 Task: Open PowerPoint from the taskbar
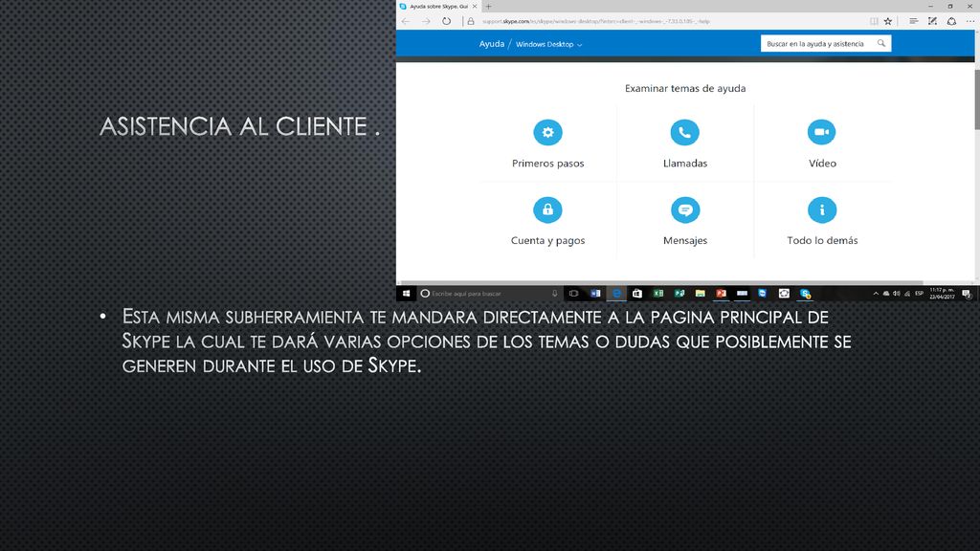722,293
